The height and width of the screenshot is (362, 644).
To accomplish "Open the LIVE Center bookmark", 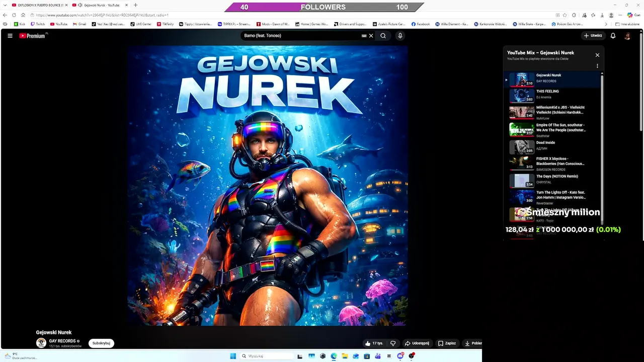I will tap(141, 24).
